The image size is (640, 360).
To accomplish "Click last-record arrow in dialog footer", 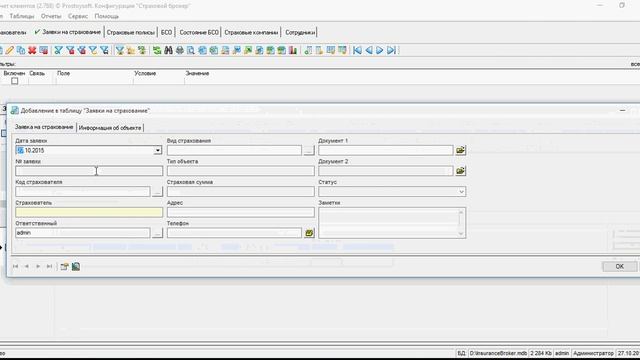I will pyautogui.click(x=49, y=266).
